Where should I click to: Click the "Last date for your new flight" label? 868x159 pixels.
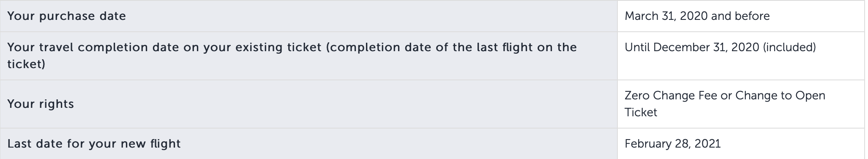[94, 144]
